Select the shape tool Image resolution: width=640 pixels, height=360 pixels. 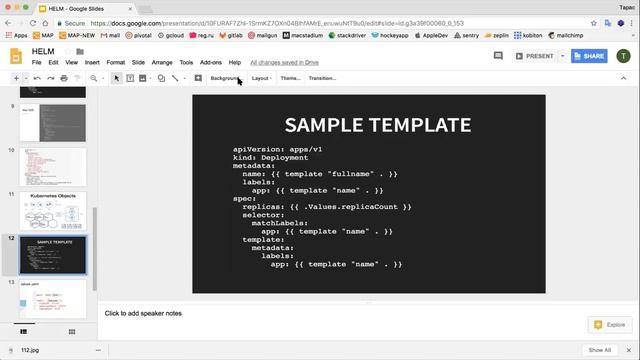pos(161,78)
